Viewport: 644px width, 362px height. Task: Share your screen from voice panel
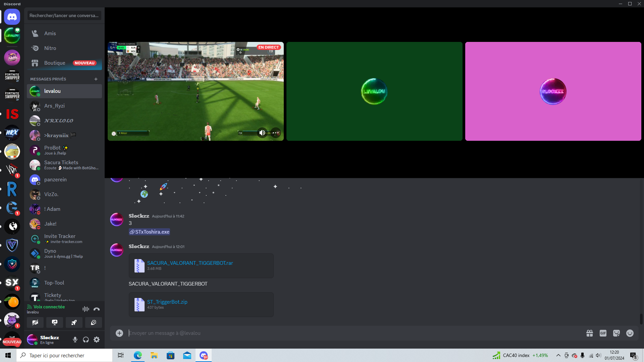point(55,322)
